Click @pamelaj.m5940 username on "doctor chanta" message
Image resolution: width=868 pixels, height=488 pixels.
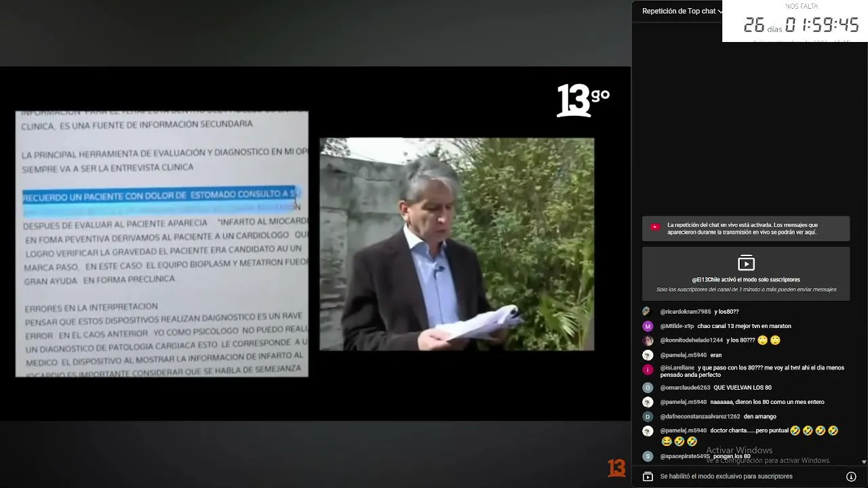point(684,430)
